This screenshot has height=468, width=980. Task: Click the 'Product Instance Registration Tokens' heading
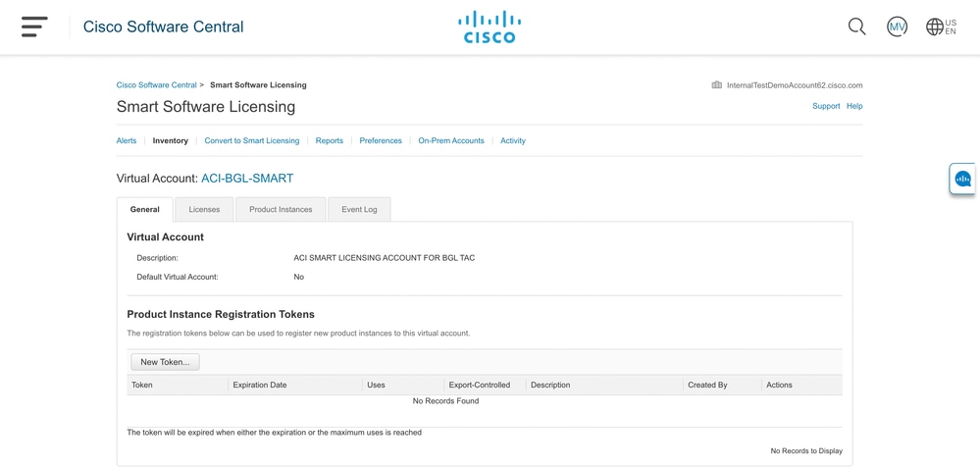point(221,314)
